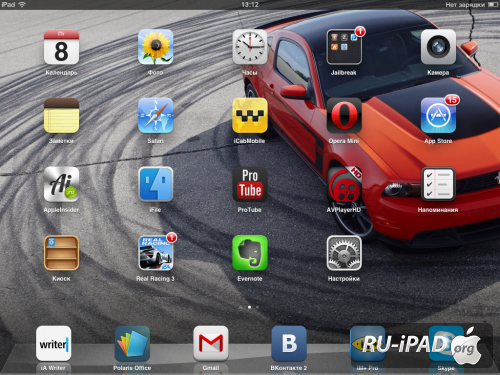Viewport: 500px width, 375px height.
Task: Open the App Store with 15 updates
Action: 438,116
